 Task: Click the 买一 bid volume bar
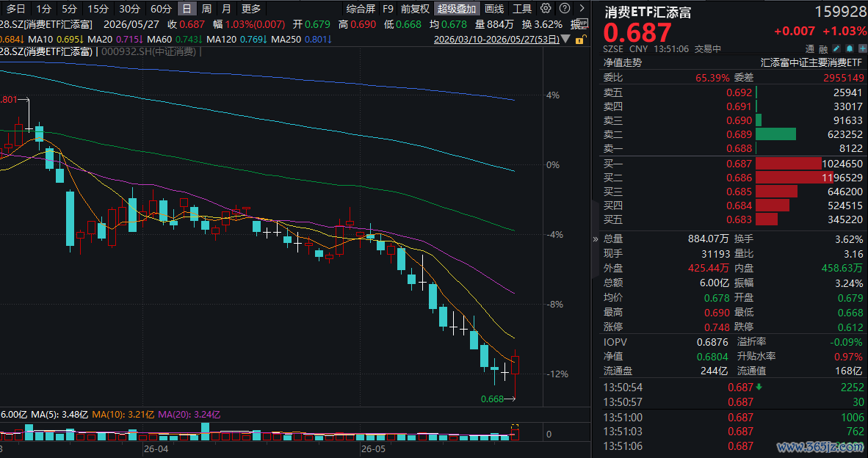pyautogui.click(x=788, y=164)
